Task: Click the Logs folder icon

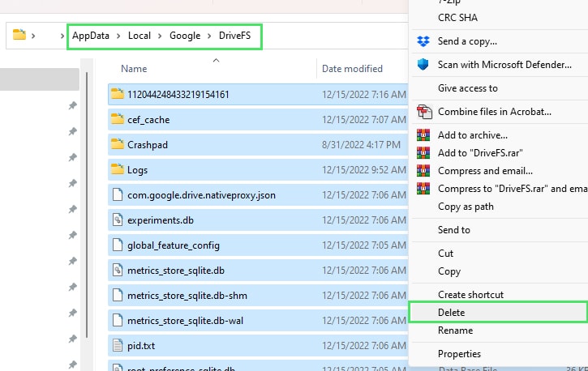Action: (118, 169)
